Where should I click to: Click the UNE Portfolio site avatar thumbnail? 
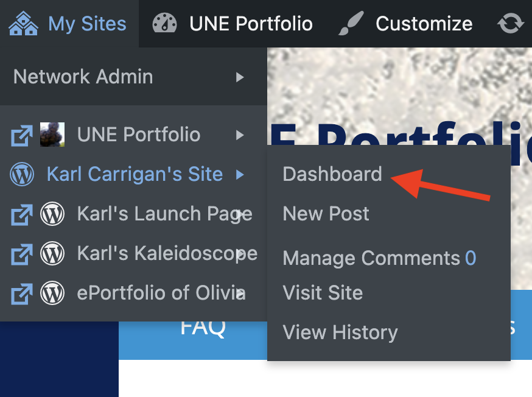click(52, 135)
